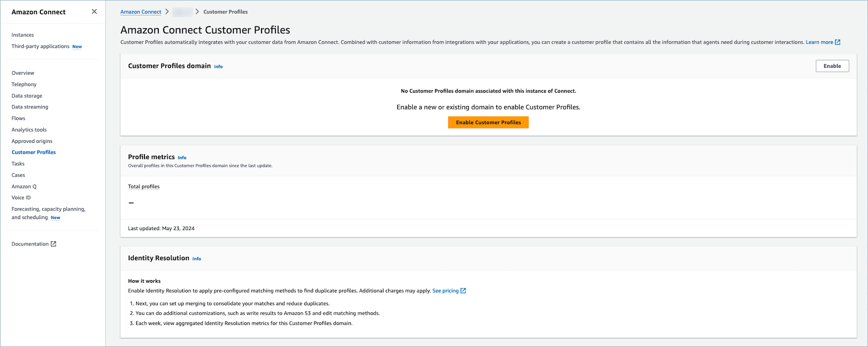Go to Amazon Connect breadcrumb link

point(141,12)
